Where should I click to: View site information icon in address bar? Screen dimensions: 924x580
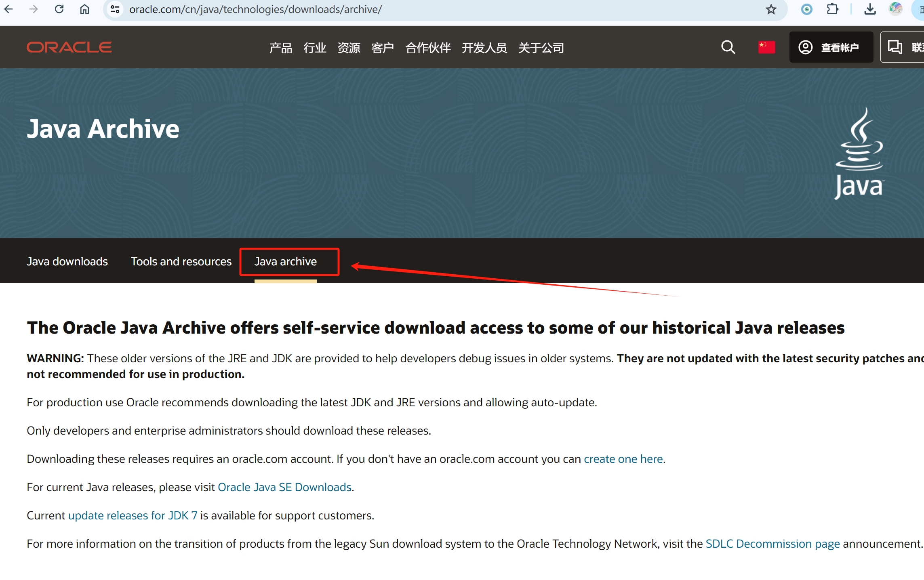(115, 9)
